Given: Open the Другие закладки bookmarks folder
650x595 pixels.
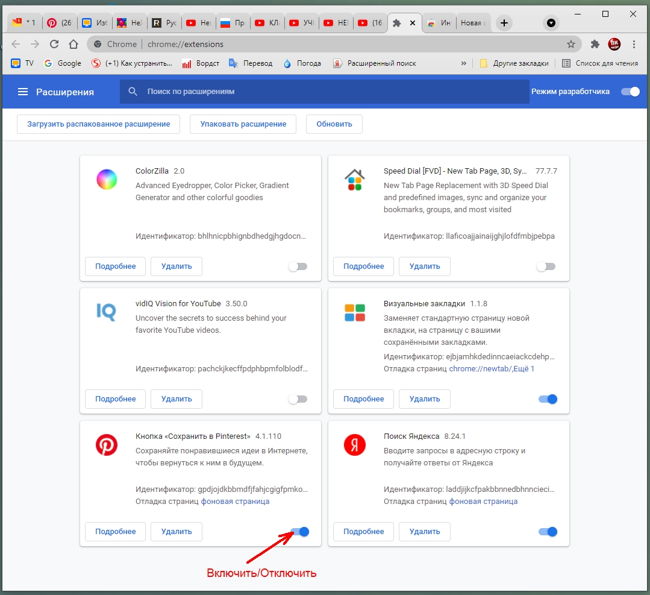Looking at the screenshot, I should pyautogui.click(x=514, y=63).
